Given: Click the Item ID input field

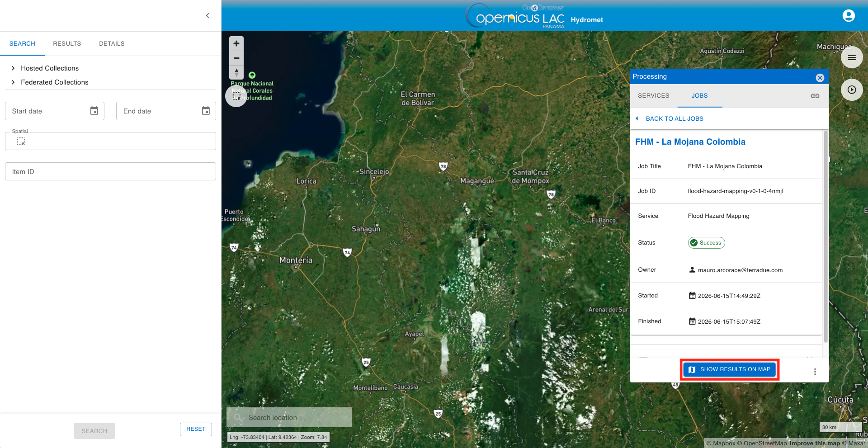Looking at the screenshot, I should pyautogui.click(x=110, y=172).
